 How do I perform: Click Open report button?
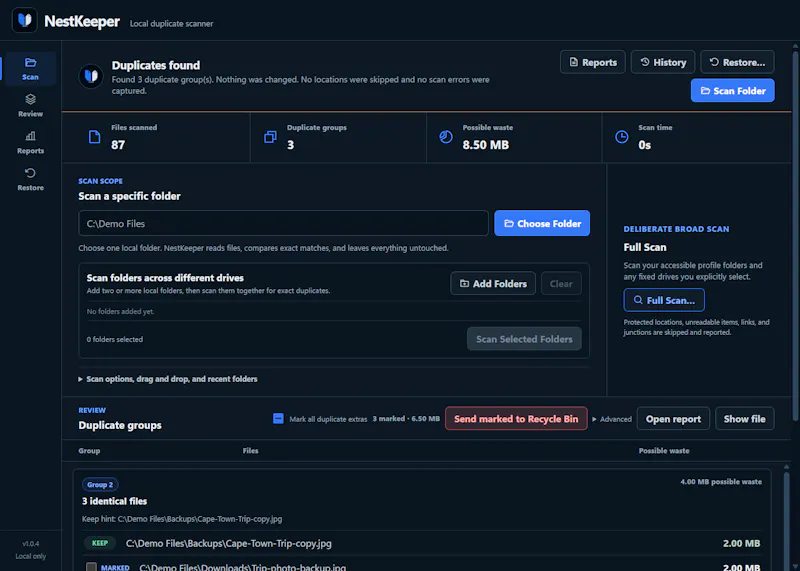(x=673, y=418)
